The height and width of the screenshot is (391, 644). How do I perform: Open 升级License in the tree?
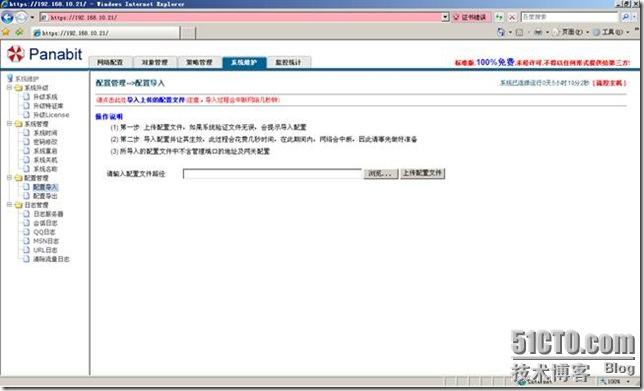(x=51, y=115)
